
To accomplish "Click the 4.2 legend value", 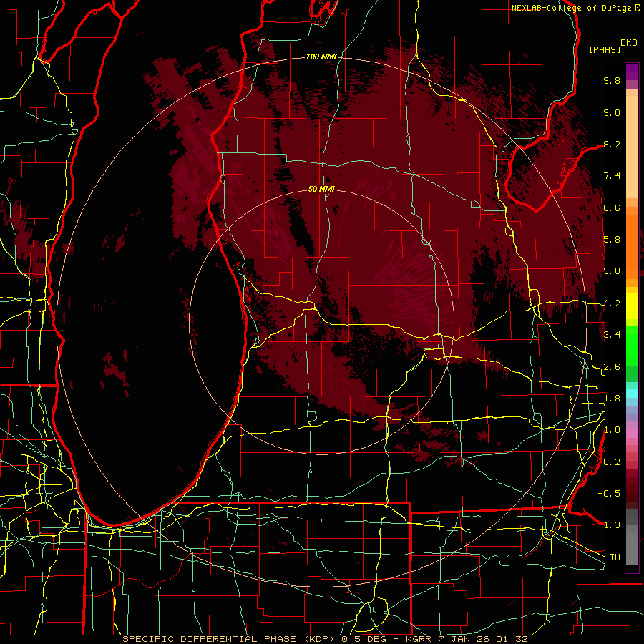I will pyautogui.click(x=612, y=303).
